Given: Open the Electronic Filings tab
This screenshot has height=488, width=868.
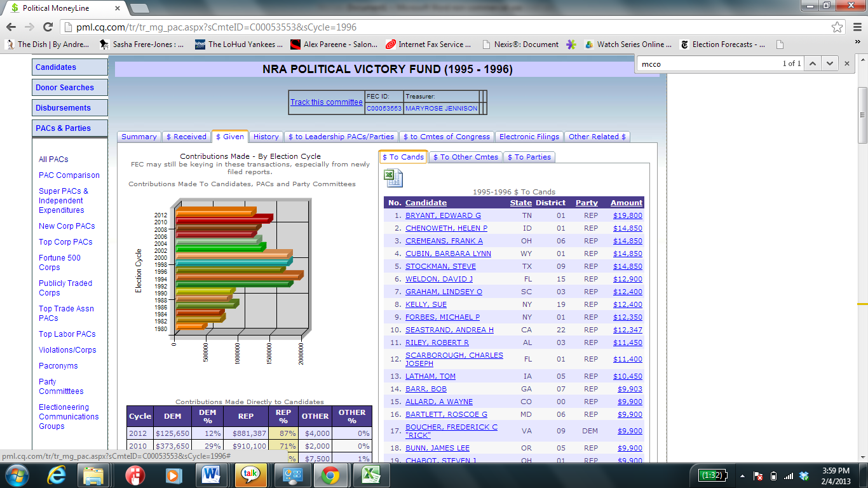Looking at the screenshot, I should [x=529, y=137].
